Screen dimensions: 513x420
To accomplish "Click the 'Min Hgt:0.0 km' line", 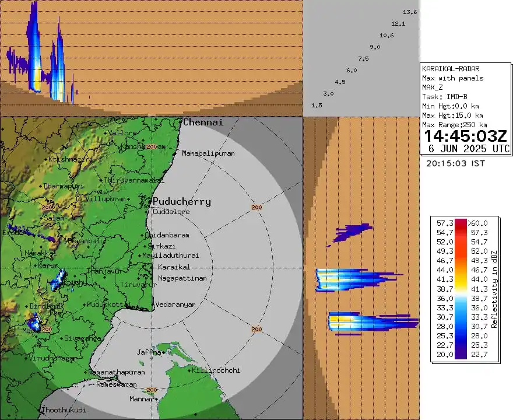I will 451,106.
